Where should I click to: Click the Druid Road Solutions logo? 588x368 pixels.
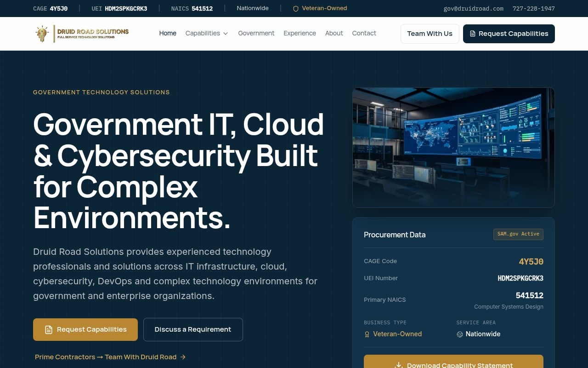[x=83, y=34]
